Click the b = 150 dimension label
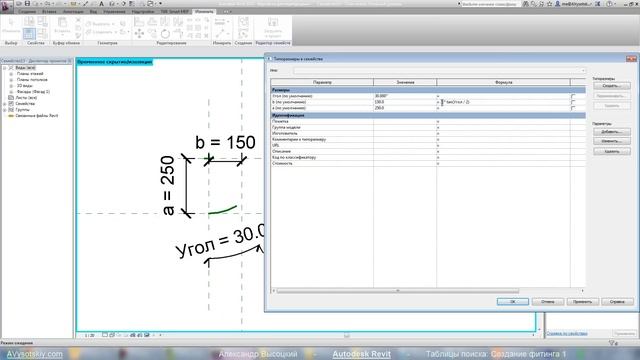 225,142
